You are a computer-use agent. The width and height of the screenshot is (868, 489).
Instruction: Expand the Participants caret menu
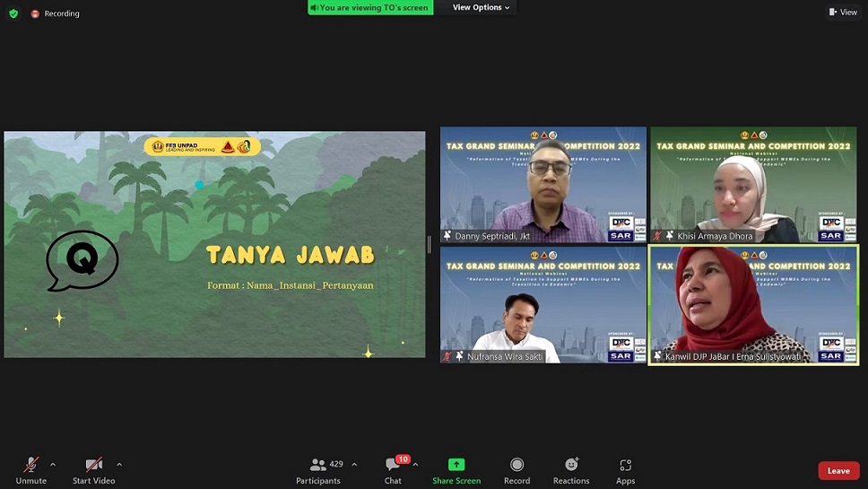coord(354,465)
